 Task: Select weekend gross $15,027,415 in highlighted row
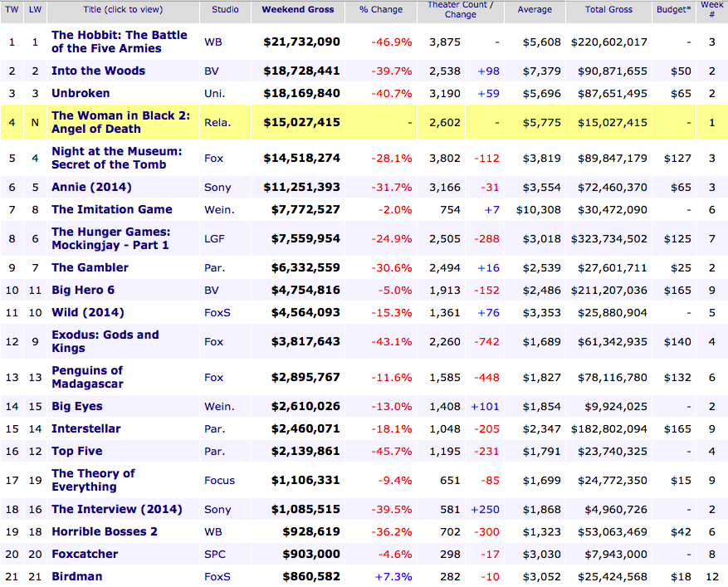point(302,123)
